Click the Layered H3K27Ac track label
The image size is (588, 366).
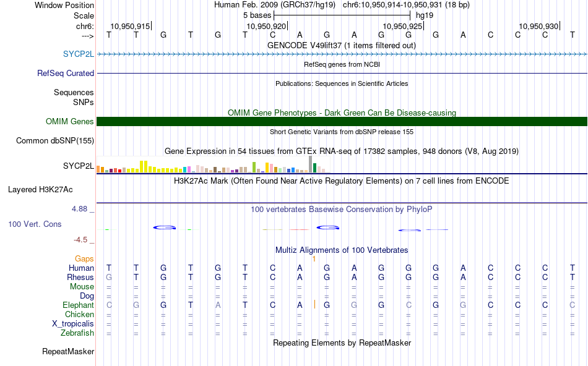(40, 190)
